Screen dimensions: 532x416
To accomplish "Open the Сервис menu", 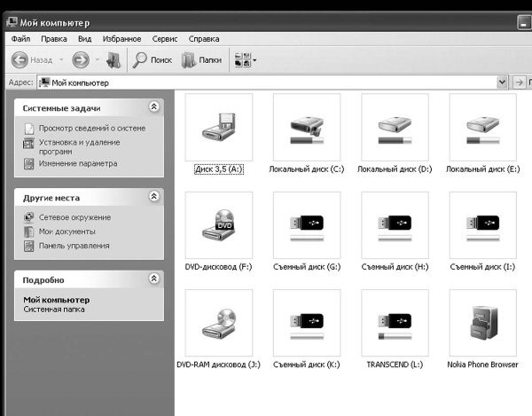I will click(x=164, y=39).
